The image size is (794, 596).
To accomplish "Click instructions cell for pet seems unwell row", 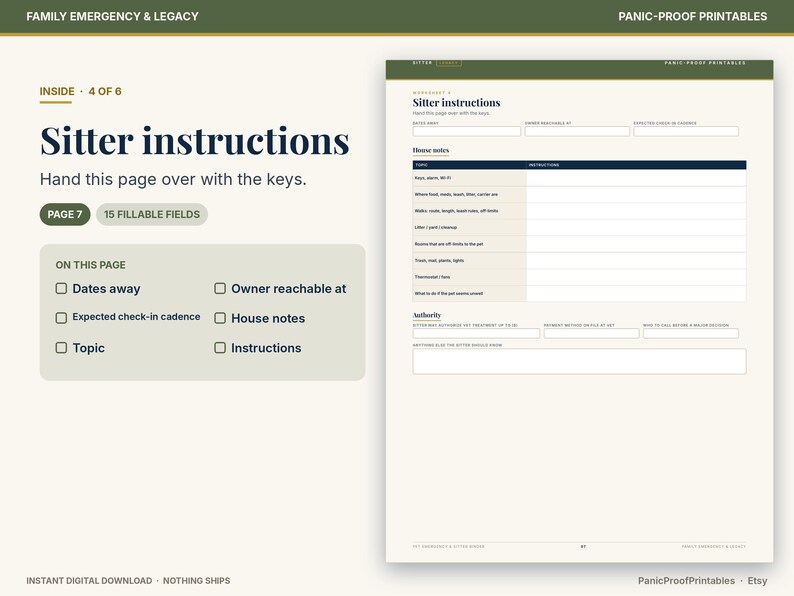I will (x=636, y=294).
